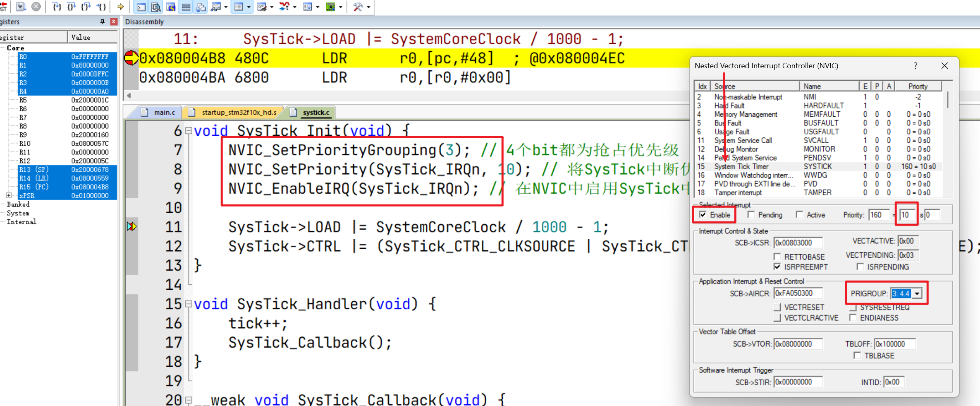Toggle the Enable checkbox for selected interrupt

703,214
